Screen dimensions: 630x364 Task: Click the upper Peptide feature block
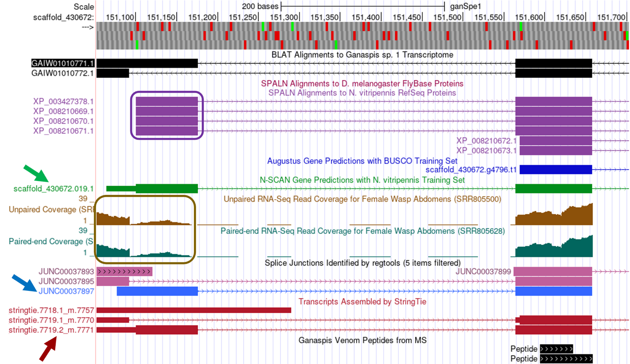tap(556, 349)
